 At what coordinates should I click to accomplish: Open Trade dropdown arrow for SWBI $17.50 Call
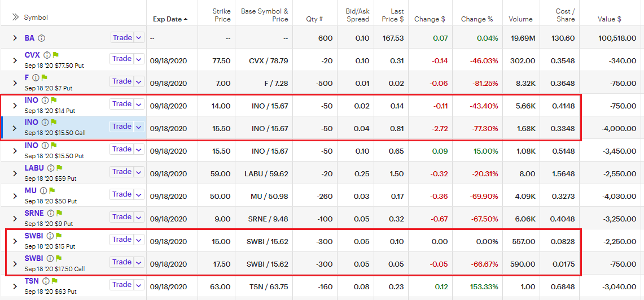[139, 262]
